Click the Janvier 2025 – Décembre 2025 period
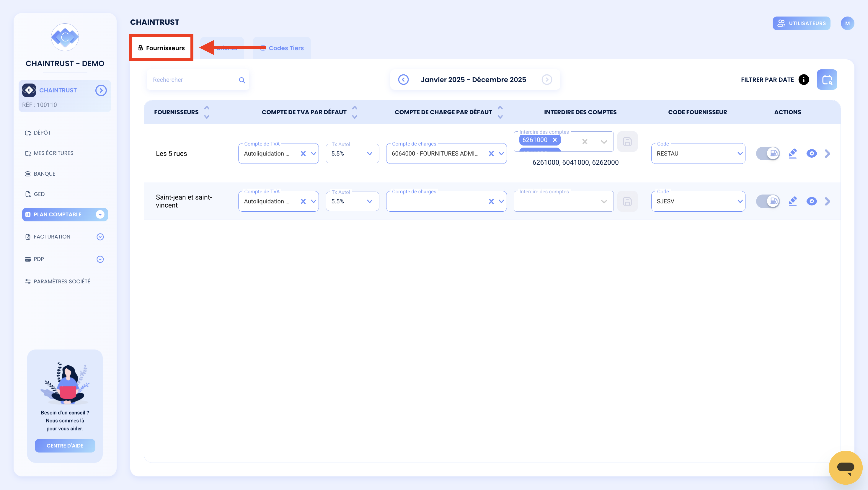 point(473,79)
